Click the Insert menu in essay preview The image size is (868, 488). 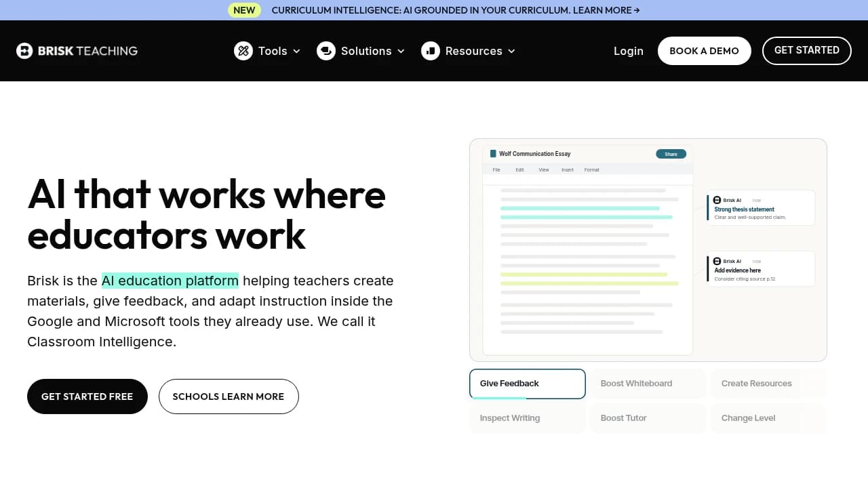[x=568, y=170]
